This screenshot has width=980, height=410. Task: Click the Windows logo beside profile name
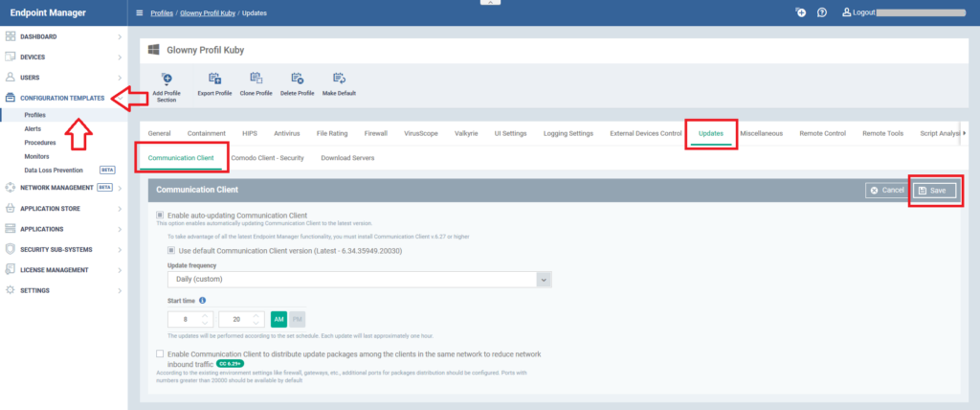click(154, 50)
